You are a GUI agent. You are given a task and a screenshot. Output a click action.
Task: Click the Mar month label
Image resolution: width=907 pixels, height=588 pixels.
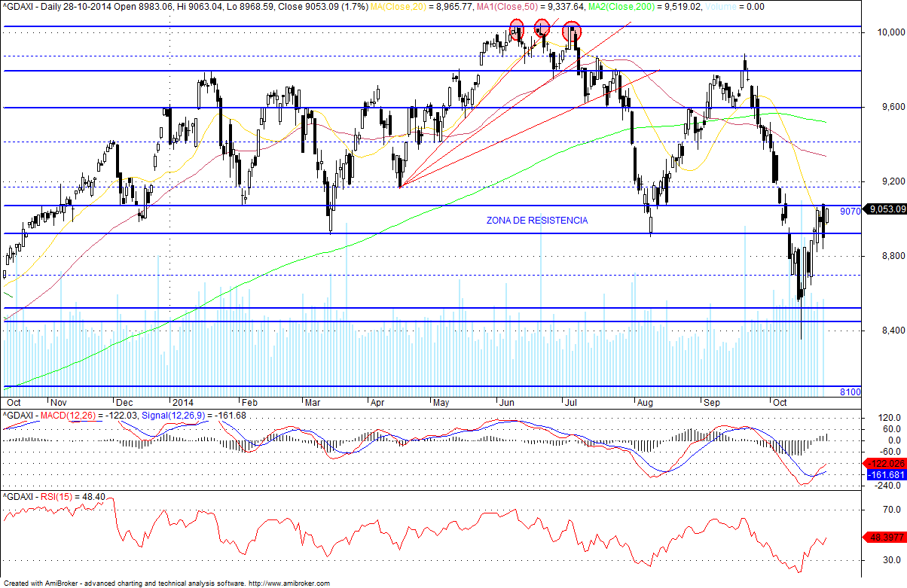[x=313, y=402]
